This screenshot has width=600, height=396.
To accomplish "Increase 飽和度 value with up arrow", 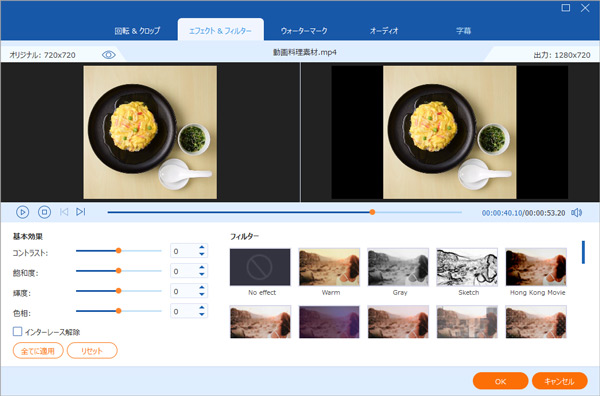I will pyautogui.click(x=202, y=268).
